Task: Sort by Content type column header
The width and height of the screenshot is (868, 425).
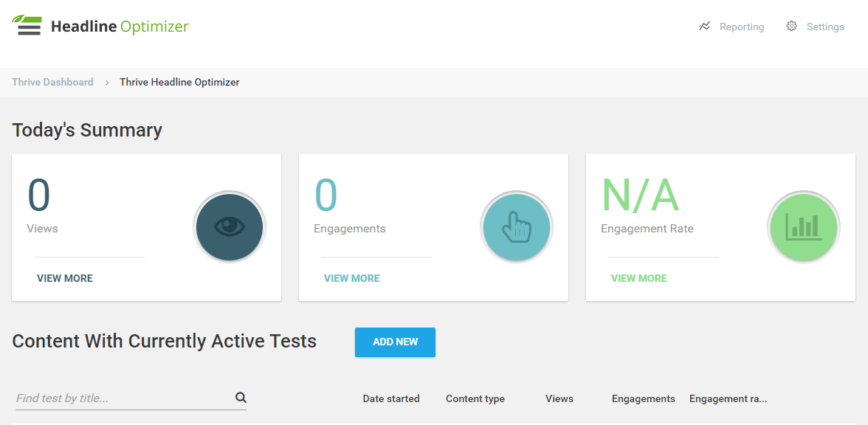Action: click(x=475, y=399)
